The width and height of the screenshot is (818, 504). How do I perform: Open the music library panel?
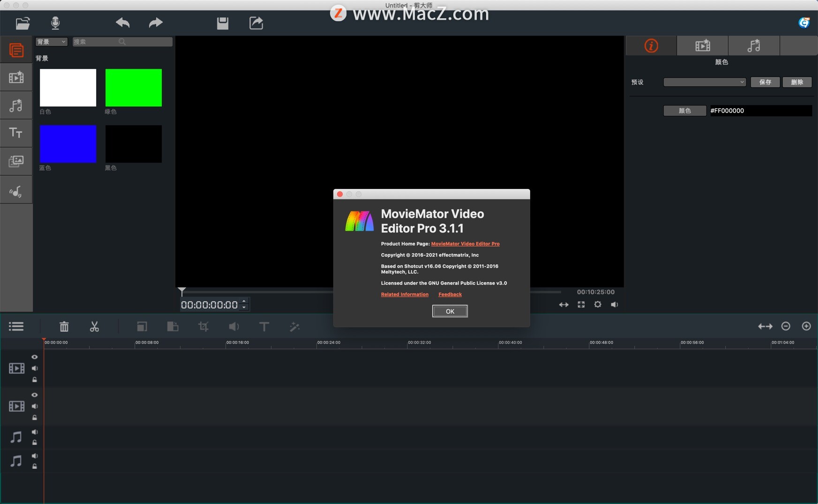16,105
